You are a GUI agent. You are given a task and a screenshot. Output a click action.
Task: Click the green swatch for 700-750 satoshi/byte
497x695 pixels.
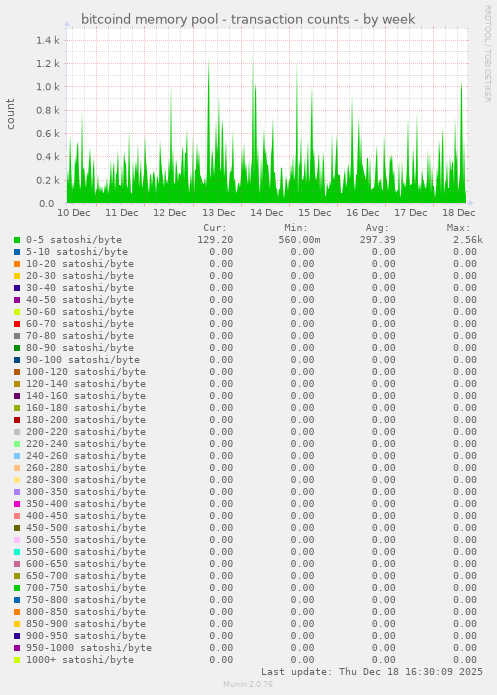(17, 588)
